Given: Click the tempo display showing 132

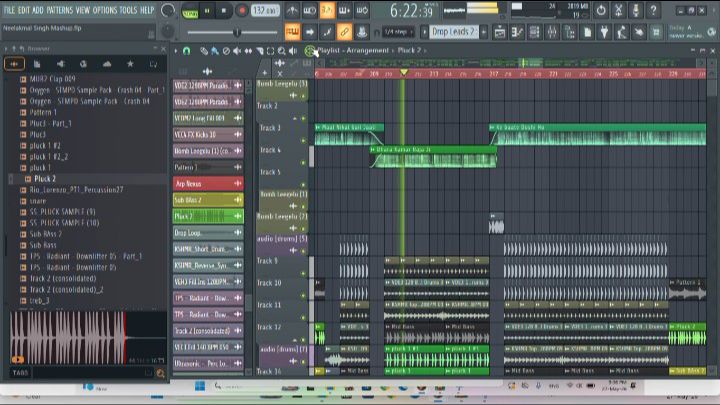Looking at the screenshot, I should click(265, 10).
